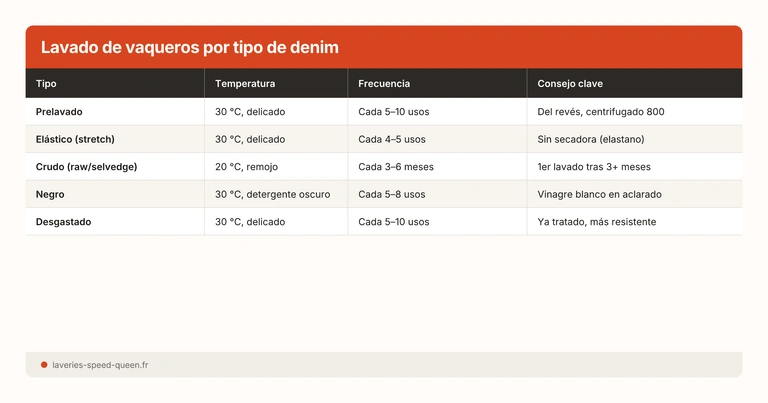768x403 pixels.
Task: Open the laveries-speed-queen.fr link
Action: (100, 365)
